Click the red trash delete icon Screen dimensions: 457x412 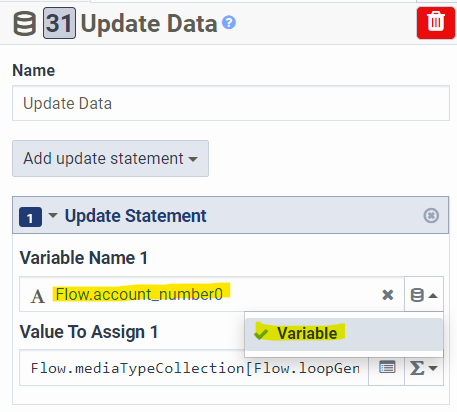point(436,23)
